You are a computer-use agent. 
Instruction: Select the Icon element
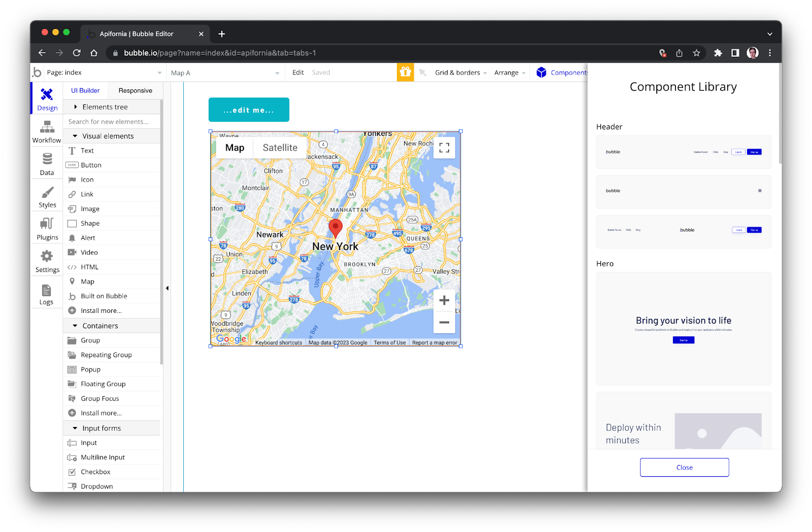pos(112,180)
